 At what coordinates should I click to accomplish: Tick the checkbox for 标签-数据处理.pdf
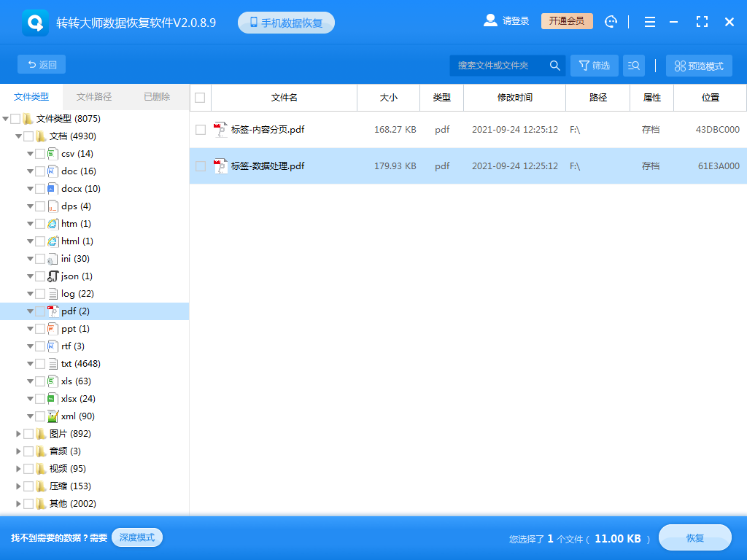click(201, 166)
